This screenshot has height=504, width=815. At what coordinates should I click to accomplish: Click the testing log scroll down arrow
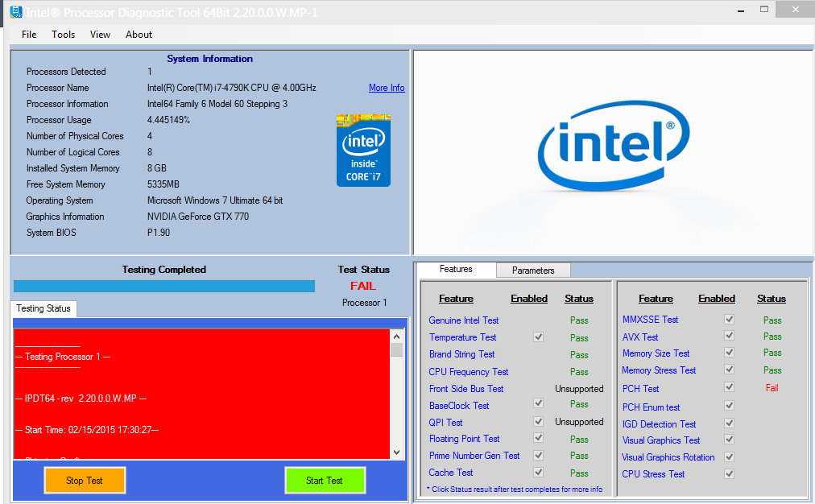(396, 452)
